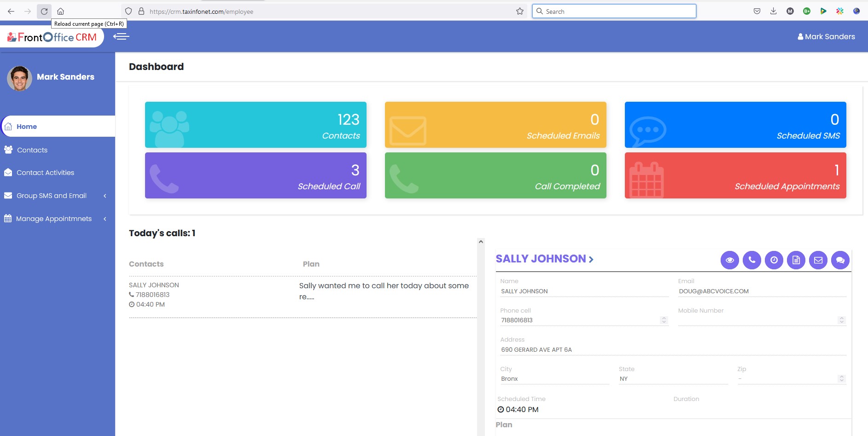Click the phone call icon button
The height and width of the screenshot is (436, 868).
[x=751, y=260]
